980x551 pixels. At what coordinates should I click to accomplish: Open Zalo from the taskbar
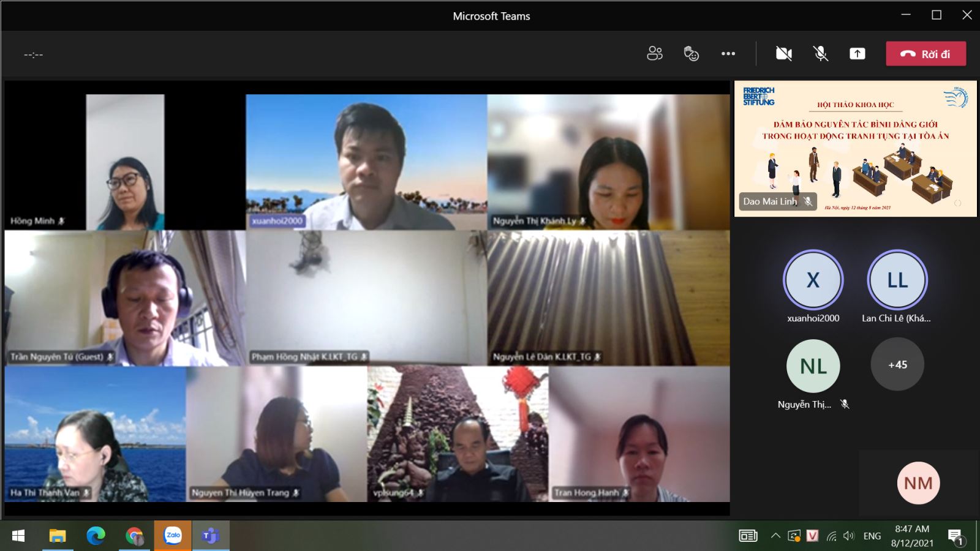(x=173, y=536)
